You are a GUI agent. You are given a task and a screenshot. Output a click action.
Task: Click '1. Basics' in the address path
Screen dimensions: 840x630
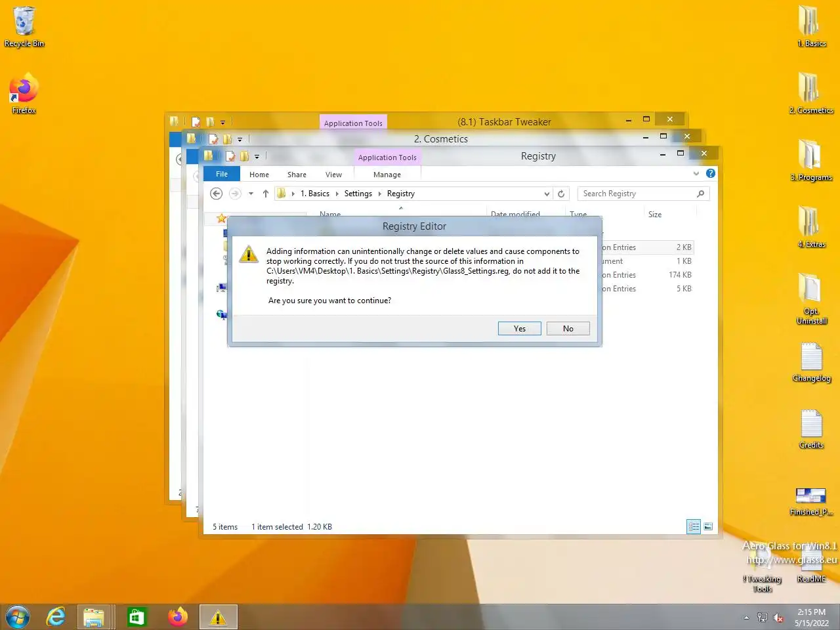[x=315, y=194]
